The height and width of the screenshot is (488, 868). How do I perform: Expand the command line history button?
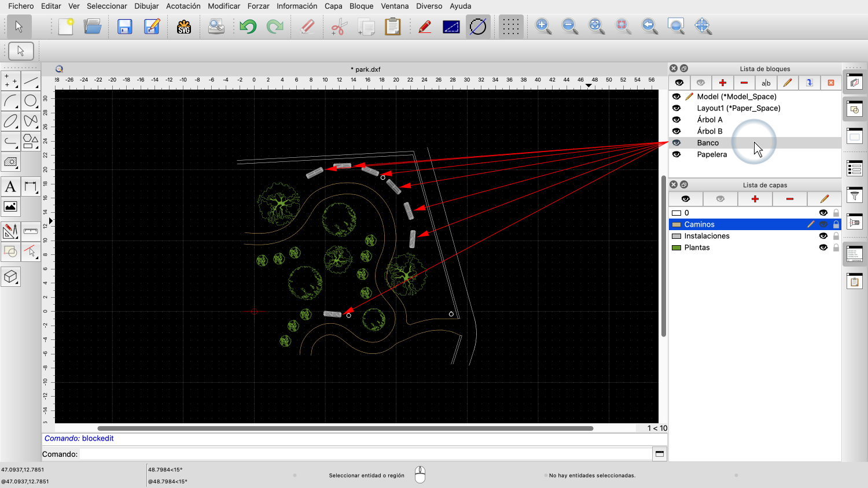coord(659,454)
